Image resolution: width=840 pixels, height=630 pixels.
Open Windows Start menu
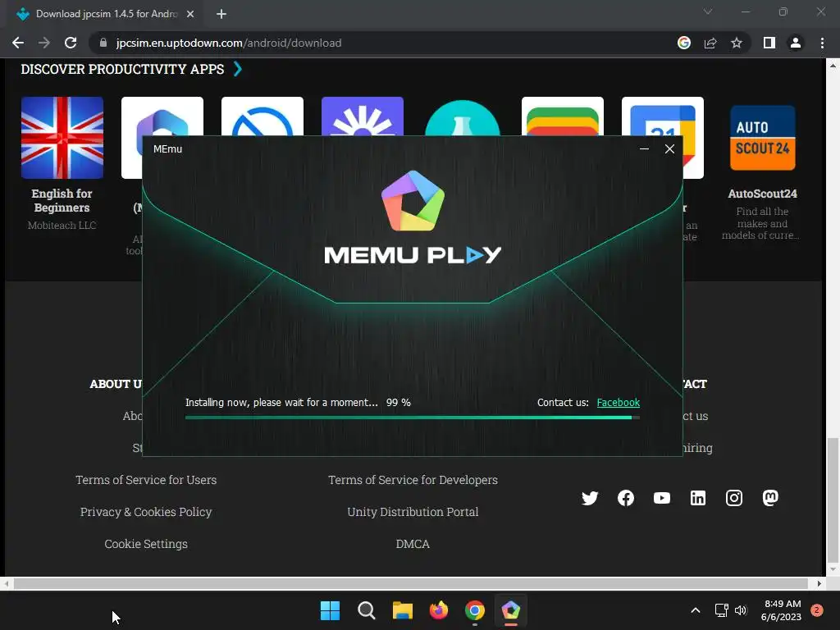coord(330,610)
